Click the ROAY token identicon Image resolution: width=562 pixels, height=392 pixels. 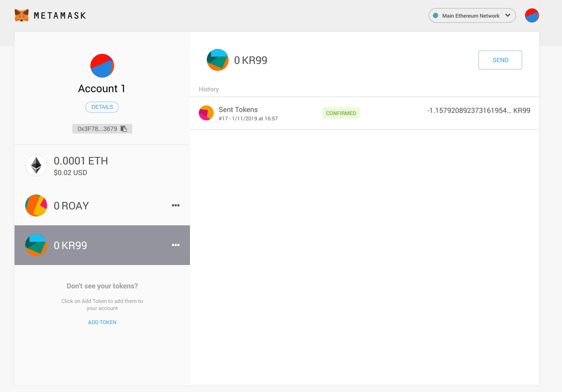coord(36,205)
